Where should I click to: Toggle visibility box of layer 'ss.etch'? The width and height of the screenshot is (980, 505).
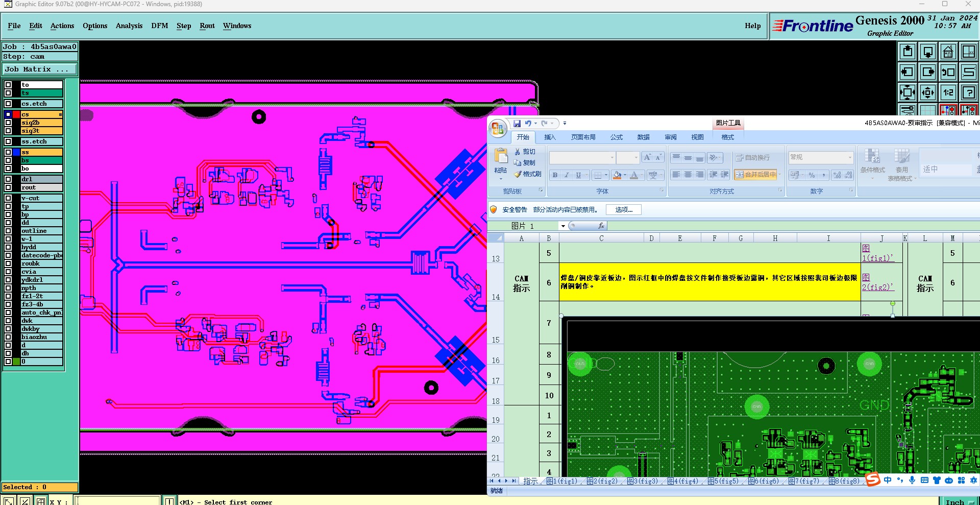pos(8,141)
